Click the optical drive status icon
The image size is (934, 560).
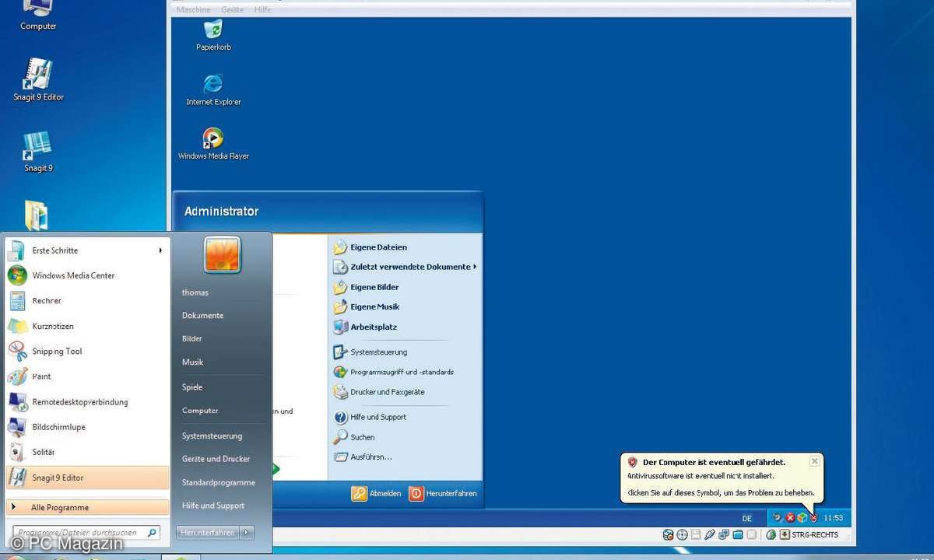pyautogui.click(x=682, y=534)
